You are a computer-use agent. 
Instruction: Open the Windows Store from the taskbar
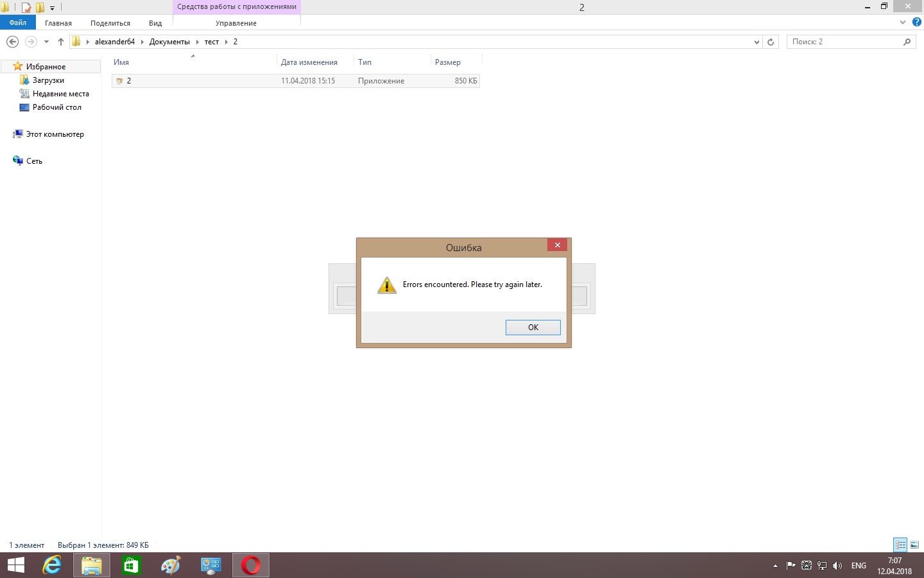(x=132, y=565)
